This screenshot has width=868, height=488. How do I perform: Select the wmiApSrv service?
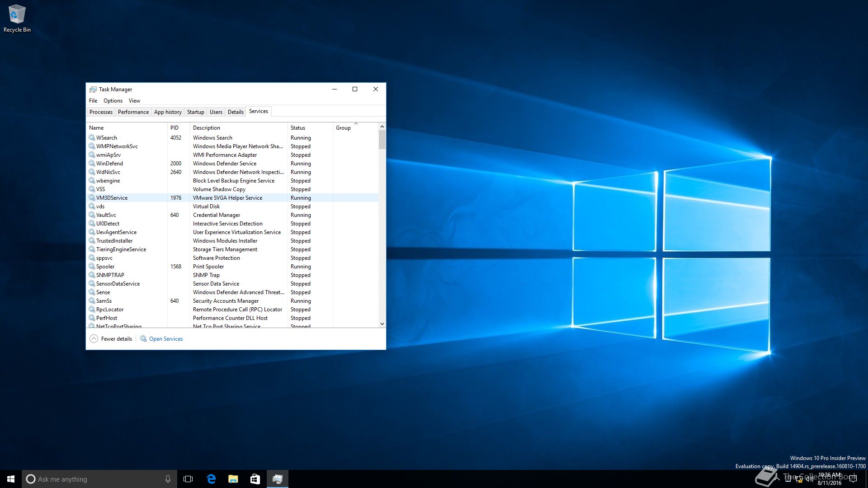(232, 155)
